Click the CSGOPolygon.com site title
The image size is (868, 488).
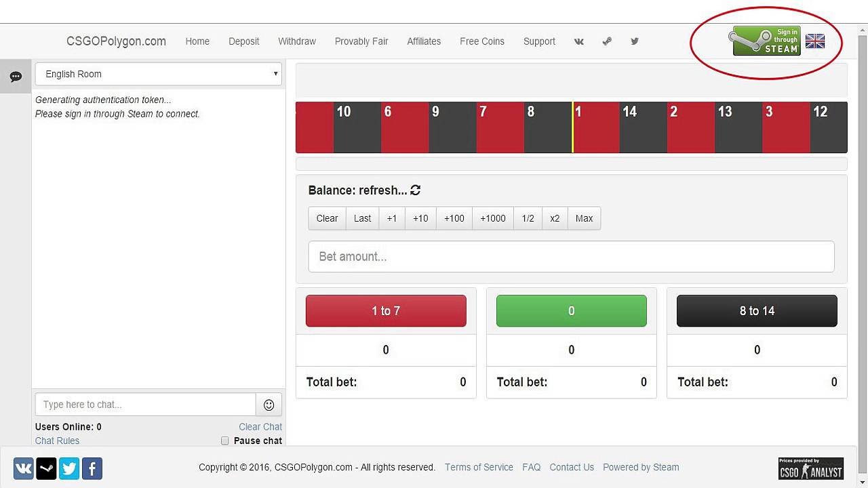116,41
